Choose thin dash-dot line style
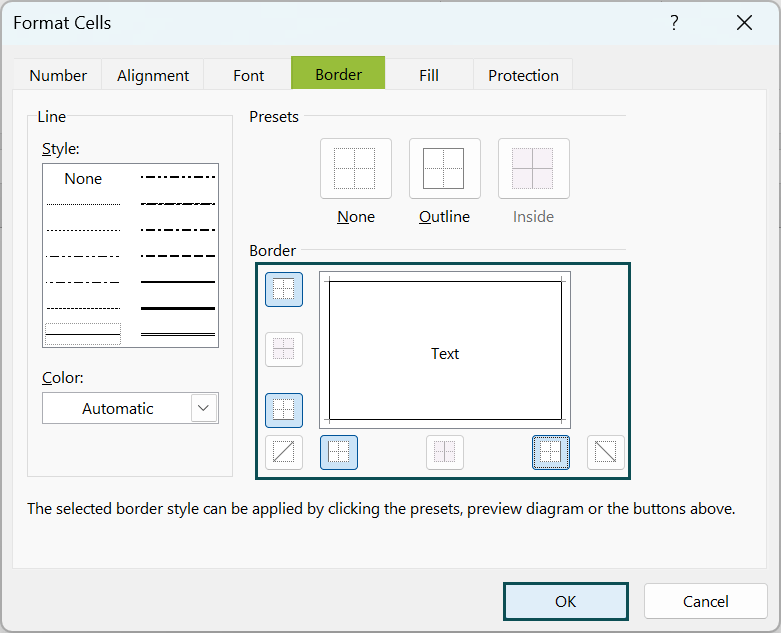 coord(83,282)
